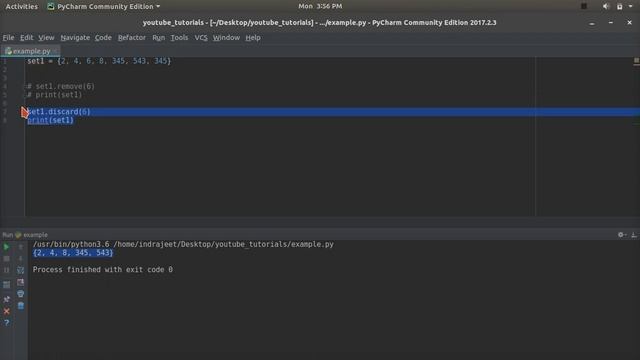640x360 pixels.
Task: Clear console with trash icon
Action: 20,305
